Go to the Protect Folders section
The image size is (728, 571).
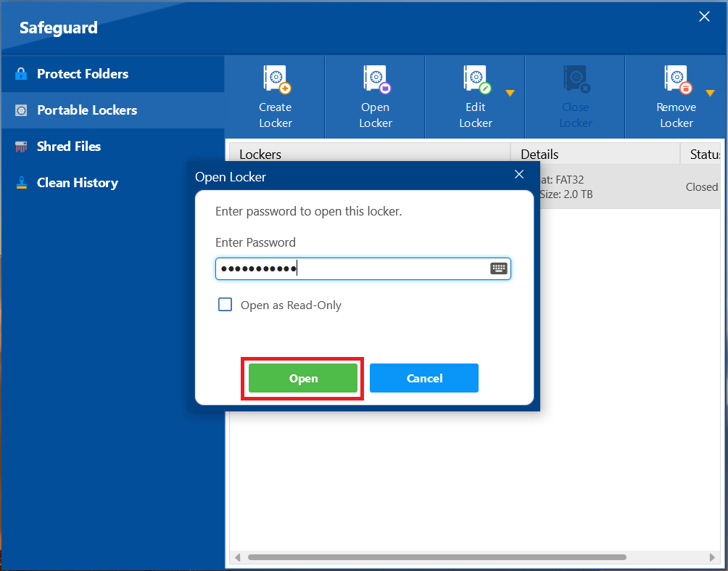coord(113,74)
